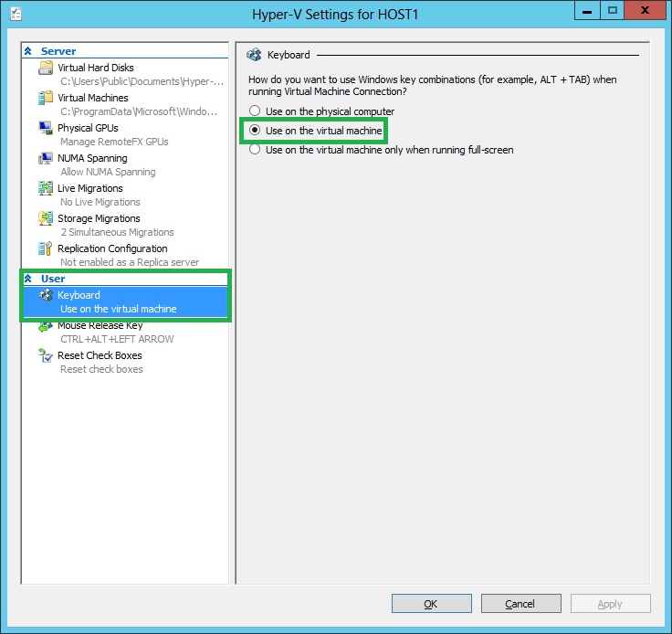Click the Apply button
Screen dimensions: 672x634
coord(610,604)
